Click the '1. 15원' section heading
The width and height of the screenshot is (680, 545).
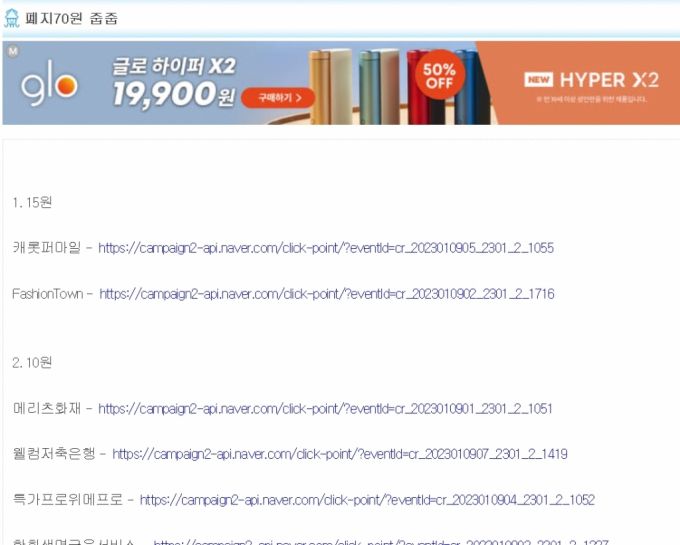pyautogui.click(x=32, y=202)
